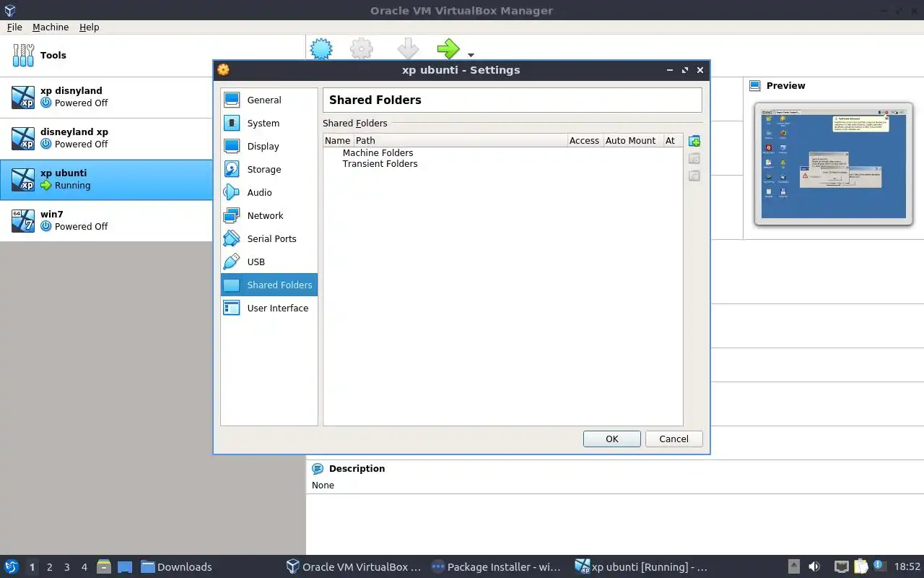Viewport: 924px width, 578px height.
Task: Click the tray expander arrow icon
Action: (x=793, y=566)
